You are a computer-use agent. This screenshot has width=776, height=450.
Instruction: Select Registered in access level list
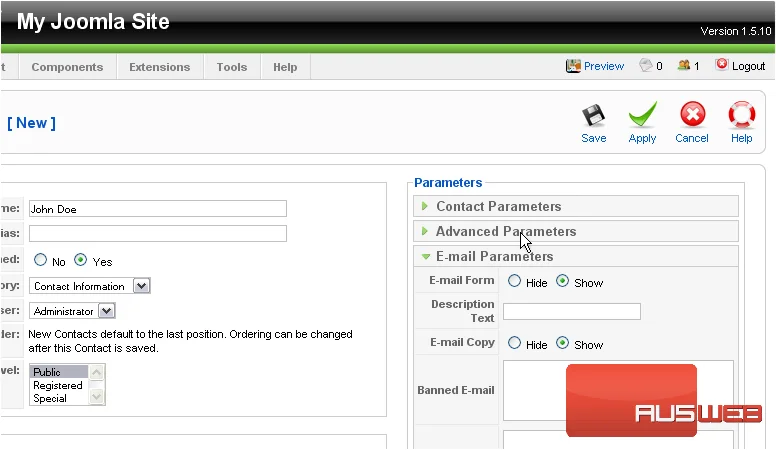(x=58, y=385)
